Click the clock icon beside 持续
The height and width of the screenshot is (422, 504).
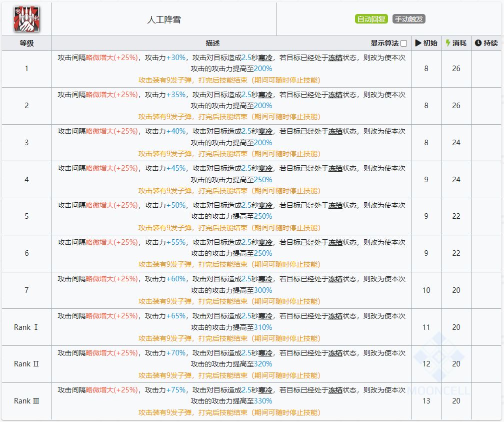click(x=478, y=43)
